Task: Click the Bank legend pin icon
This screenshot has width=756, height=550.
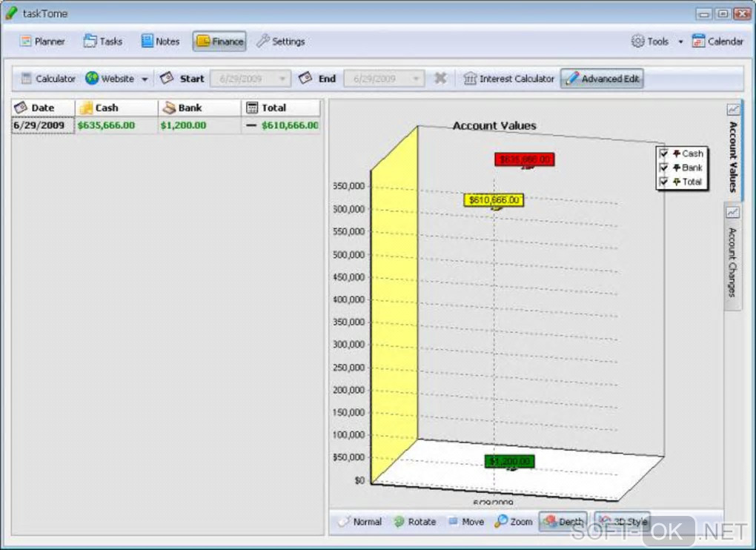Action: tap(676, 168)
